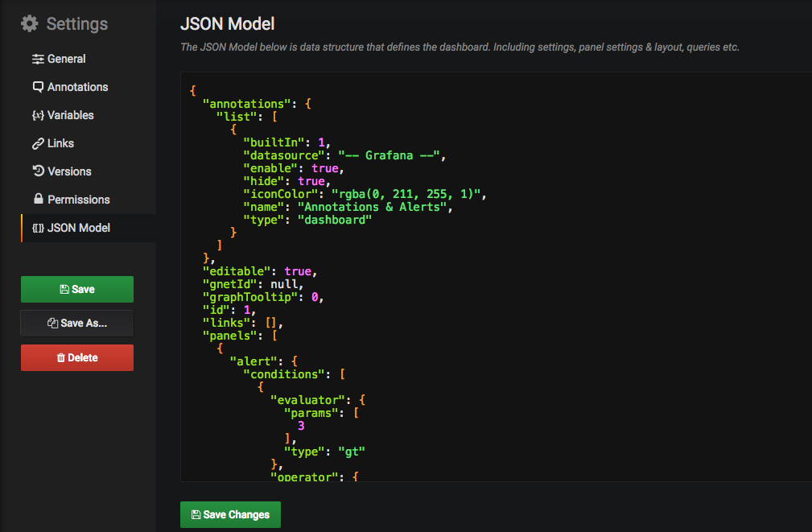Click the Save Changes button

click(x=230, y=514)
